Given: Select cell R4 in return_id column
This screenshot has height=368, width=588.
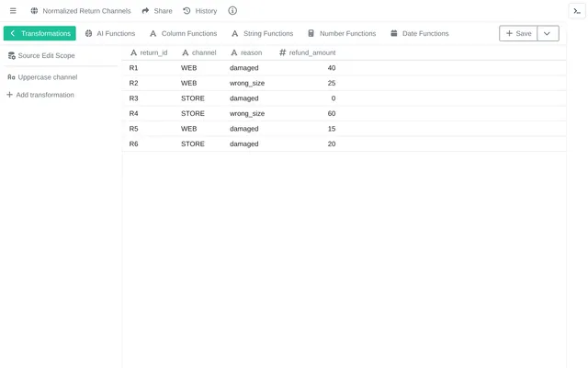Looking at the screenshot, I should point(133,113).
